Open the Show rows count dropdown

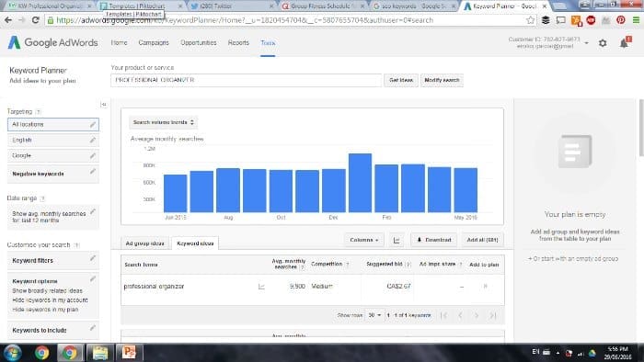point(374,315)
